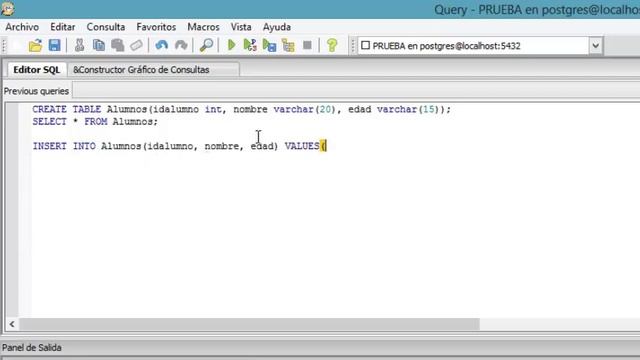The image size is (640, 360).
Task: Open the Archivo menu
Action: 22,27
